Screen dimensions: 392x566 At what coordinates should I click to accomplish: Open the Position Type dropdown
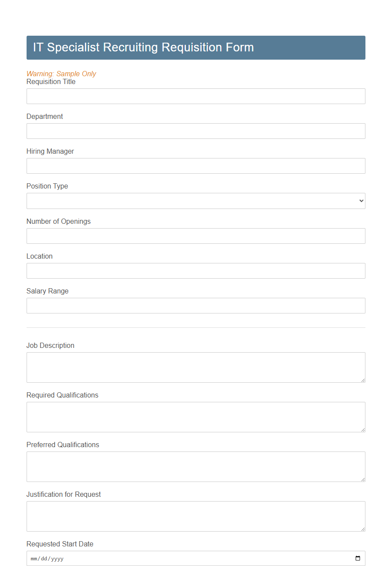tap(196, 201)
